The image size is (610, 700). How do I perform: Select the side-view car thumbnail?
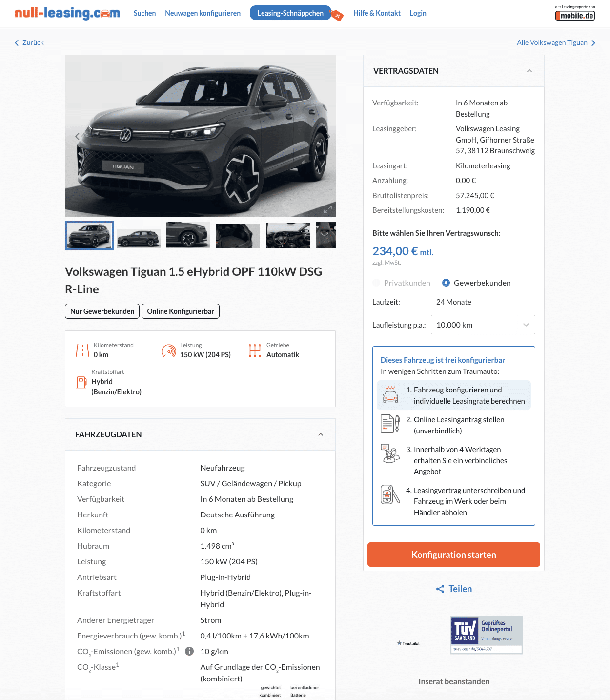pos(139,236)
